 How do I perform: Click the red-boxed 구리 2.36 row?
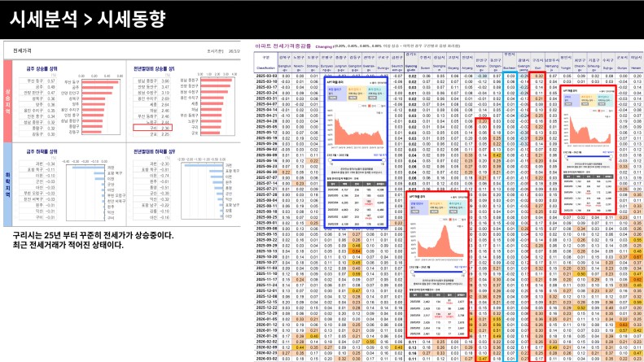[x=152, y=128]
